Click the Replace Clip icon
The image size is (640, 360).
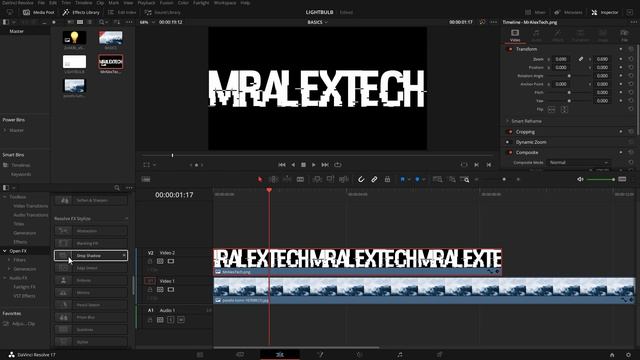(344, 179)
